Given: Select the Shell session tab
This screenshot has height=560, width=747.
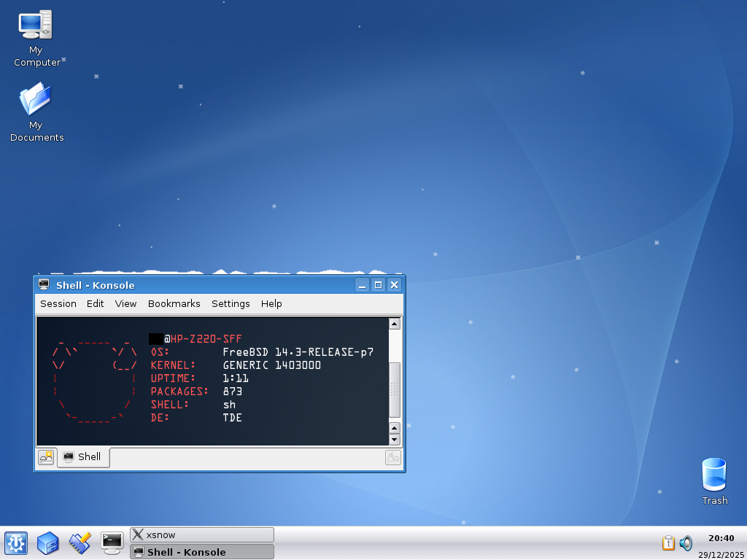Looking at the screenshot, I should point(82,457).
